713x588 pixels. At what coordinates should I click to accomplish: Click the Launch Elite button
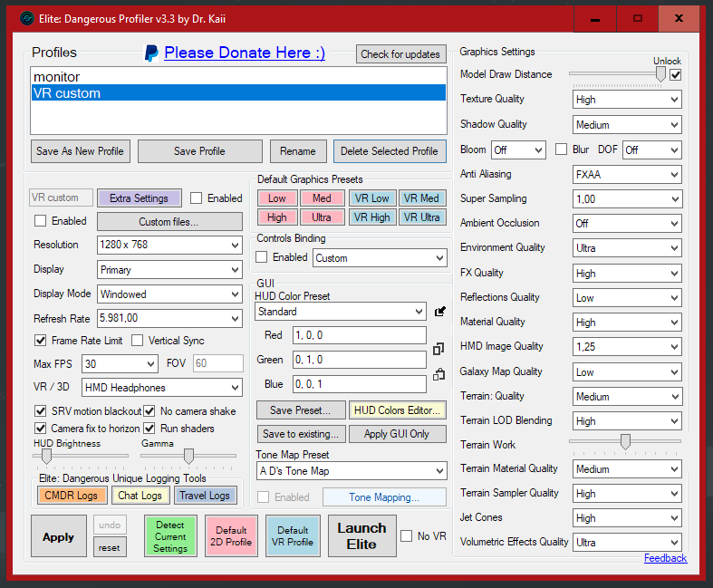(x=362, y=535)
